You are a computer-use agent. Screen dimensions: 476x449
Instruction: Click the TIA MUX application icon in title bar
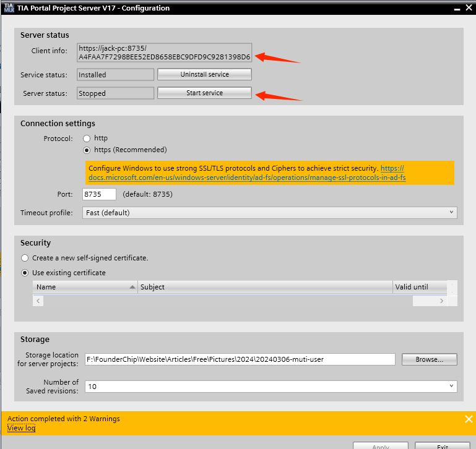click(9, 7)
